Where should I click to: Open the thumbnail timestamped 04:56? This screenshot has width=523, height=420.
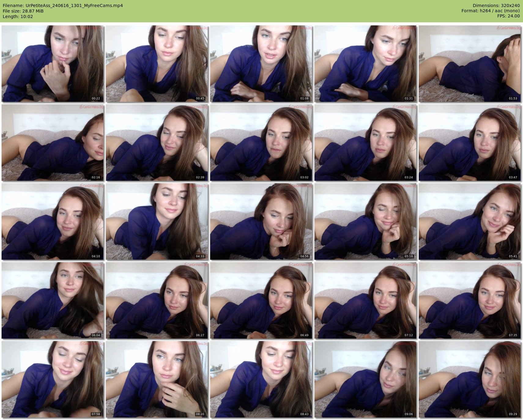tap(261, 221)
